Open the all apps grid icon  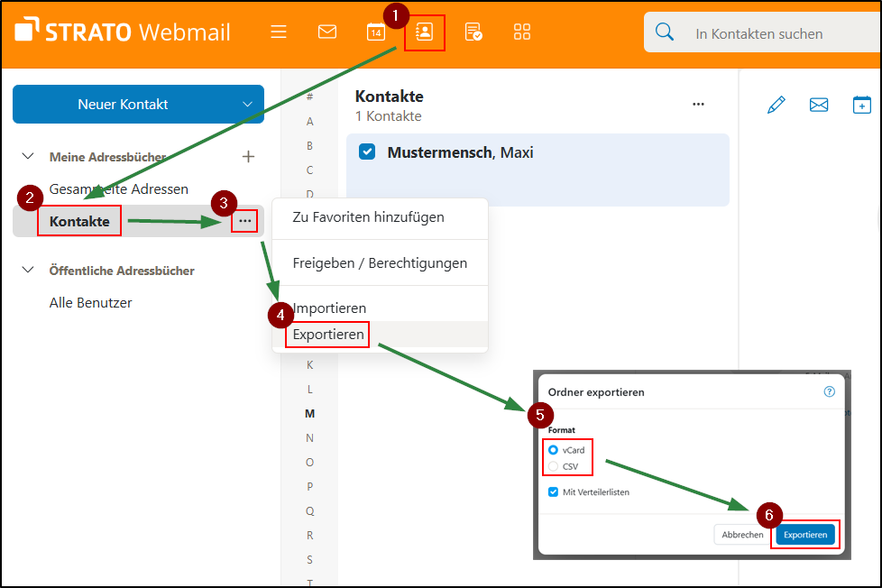(x=522, y=32)
